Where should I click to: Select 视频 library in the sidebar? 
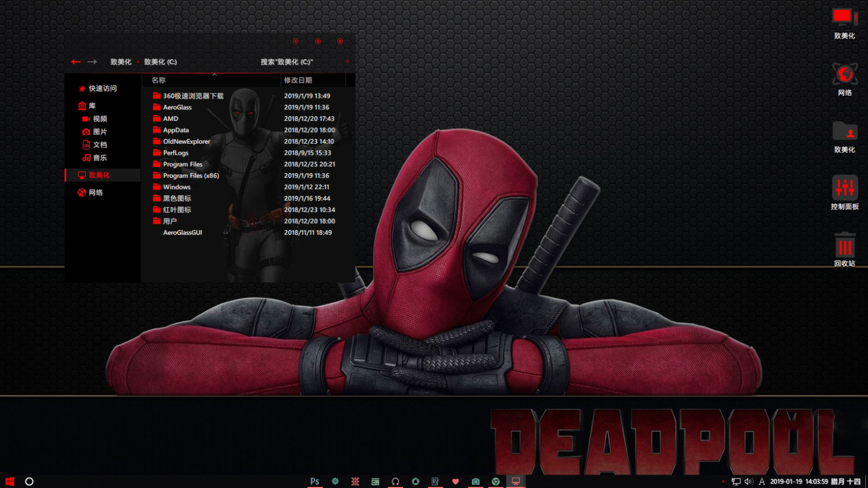pos(95,119)
